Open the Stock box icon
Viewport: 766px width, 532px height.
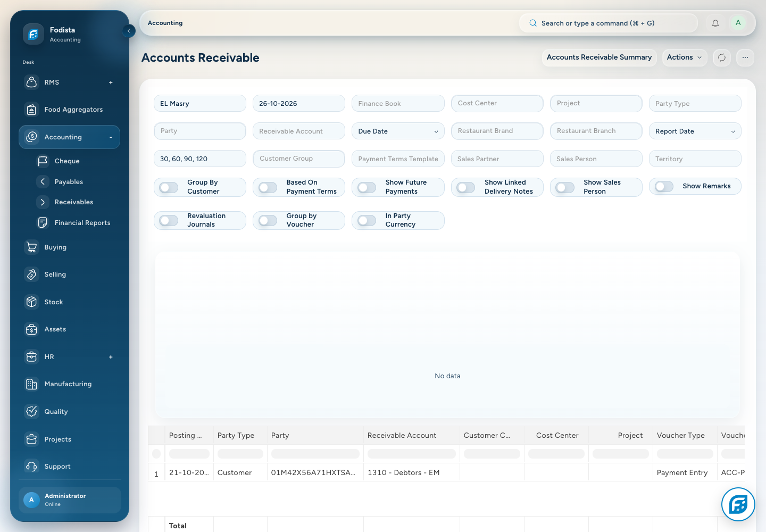point(32,302)
